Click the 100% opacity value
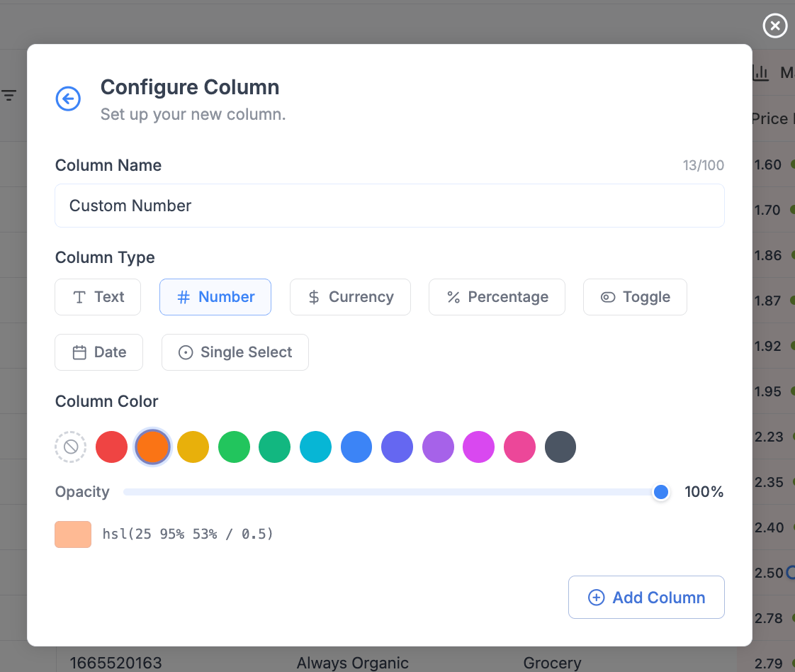Image resolution: width=795 pixels, height=672 pixels. pos(704,491)
